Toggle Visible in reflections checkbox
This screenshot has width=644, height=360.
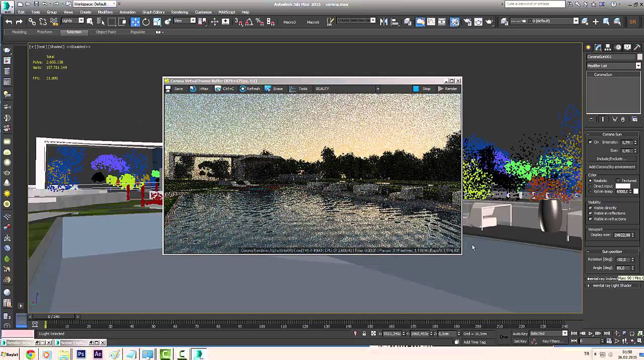tap(591, 213)
